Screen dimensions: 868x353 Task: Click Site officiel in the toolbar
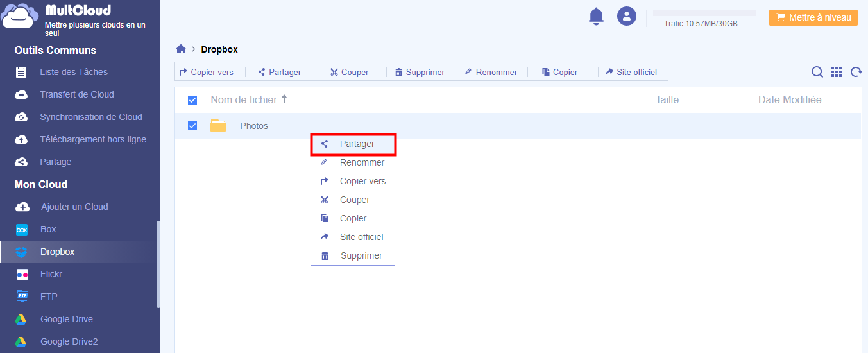[x=631, y=72]
